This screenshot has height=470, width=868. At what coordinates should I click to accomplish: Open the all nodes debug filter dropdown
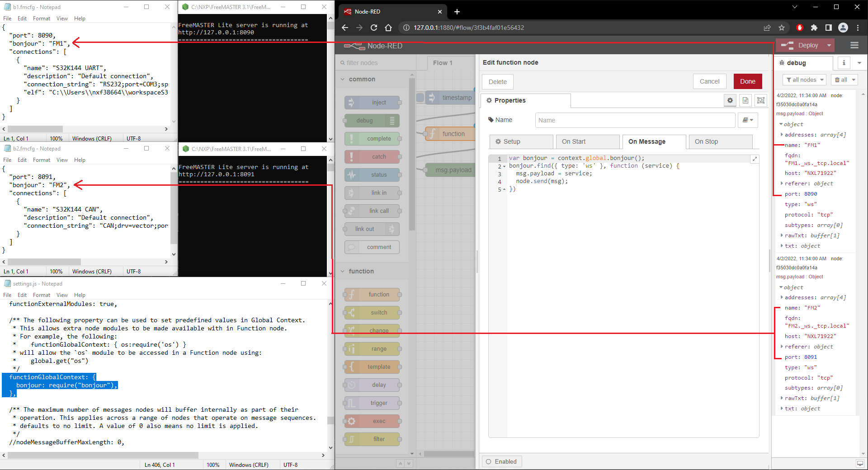coord(804,80)
